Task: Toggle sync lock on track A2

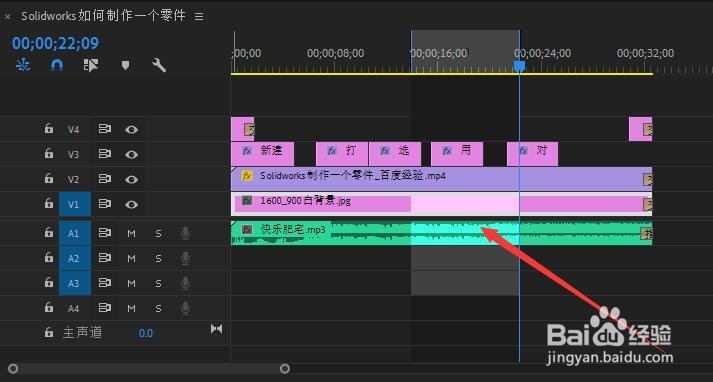Action: 105,258
